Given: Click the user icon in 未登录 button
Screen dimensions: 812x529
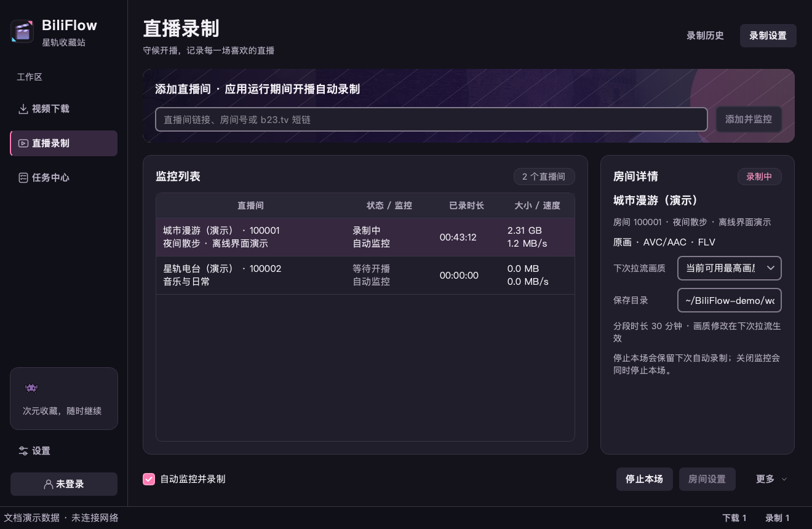Looking at the screenshot, I should 49,484.
